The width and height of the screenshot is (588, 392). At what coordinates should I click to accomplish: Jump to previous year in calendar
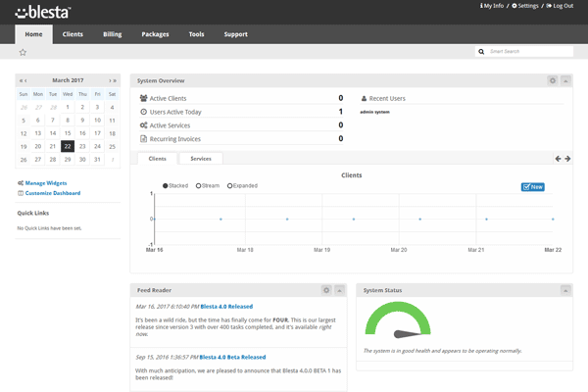click(21, 79)
